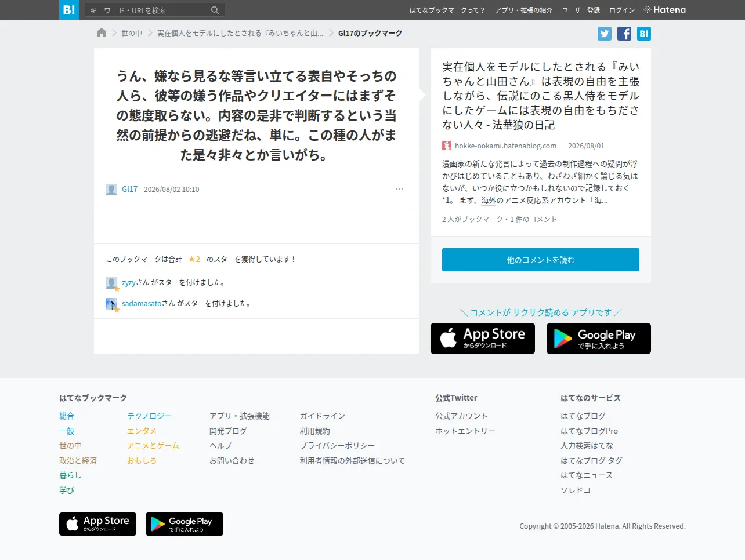
Task: Share on Twitter using bird icon
Action: click(x=605, y=34)
